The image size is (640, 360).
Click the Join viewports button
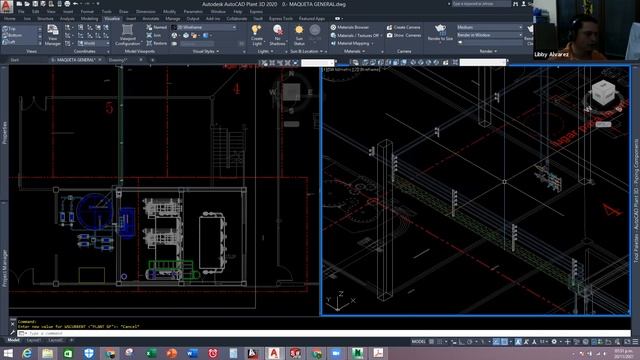[154, 36]
